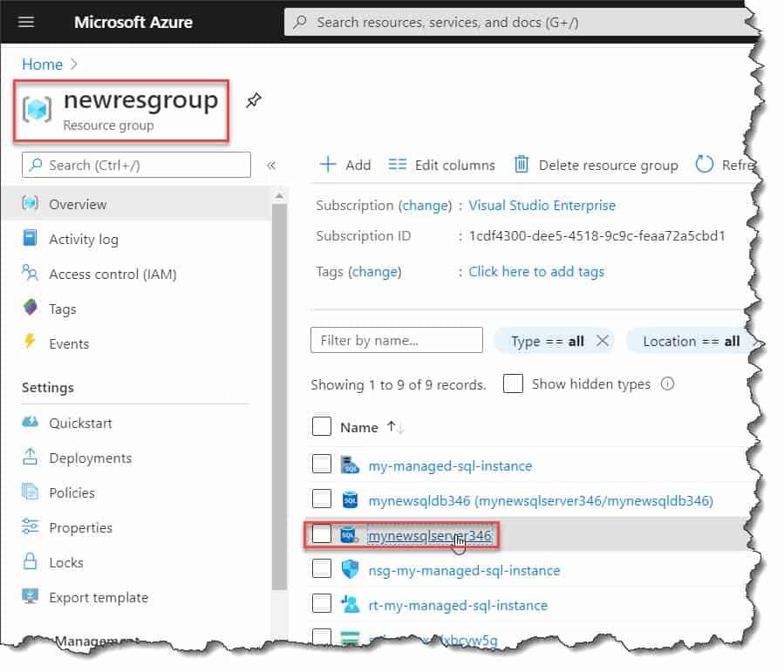Click the Locks padlock icon
The width and height of the screenshot is (784, 672).
30,561
